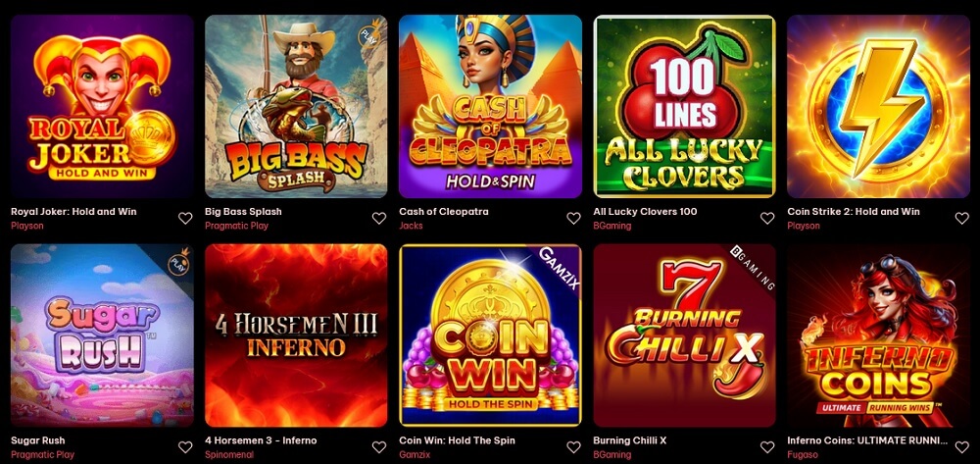The height and width of the screenshot is (464, 980).
Task: Open the Royal Joker game thumbnail
Action: pyautogui.click(x=102, y=106)
